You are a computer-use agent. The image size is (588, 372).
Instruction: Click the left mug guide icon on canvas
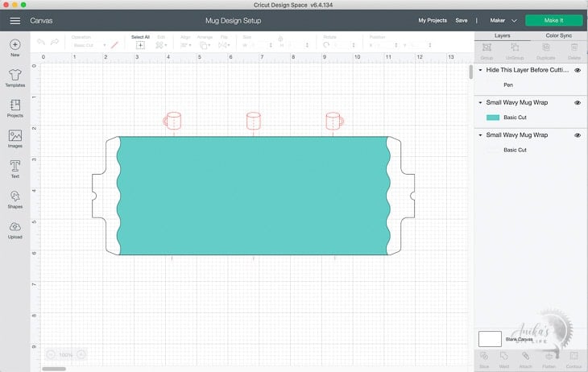tap(172, 121)
